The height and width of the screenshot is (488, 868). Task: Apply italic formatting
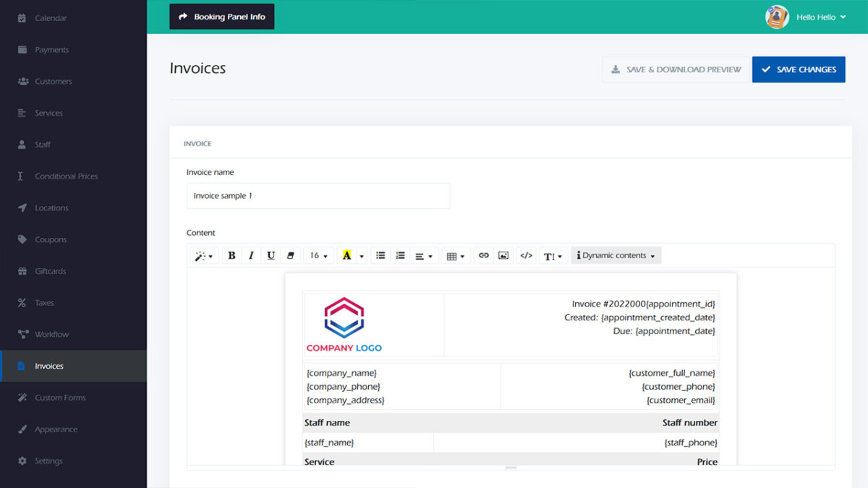[x=251, y=255]
